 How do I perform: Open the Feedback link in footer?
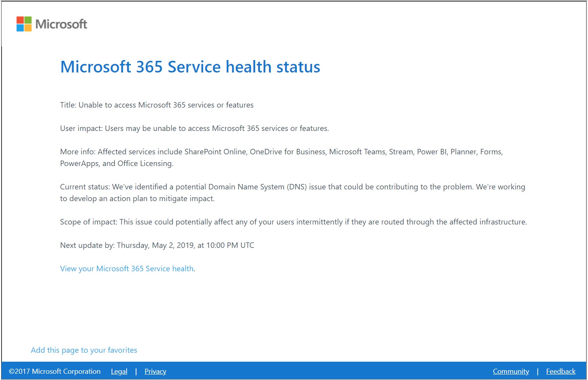coord(560,371)
